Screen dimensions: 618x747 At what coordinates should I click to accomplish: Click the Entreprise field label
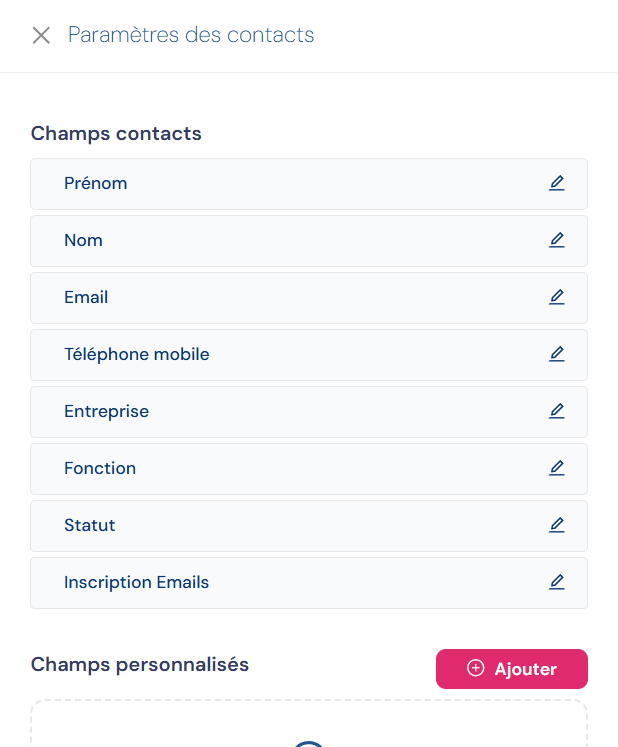[x=106, y=412]
